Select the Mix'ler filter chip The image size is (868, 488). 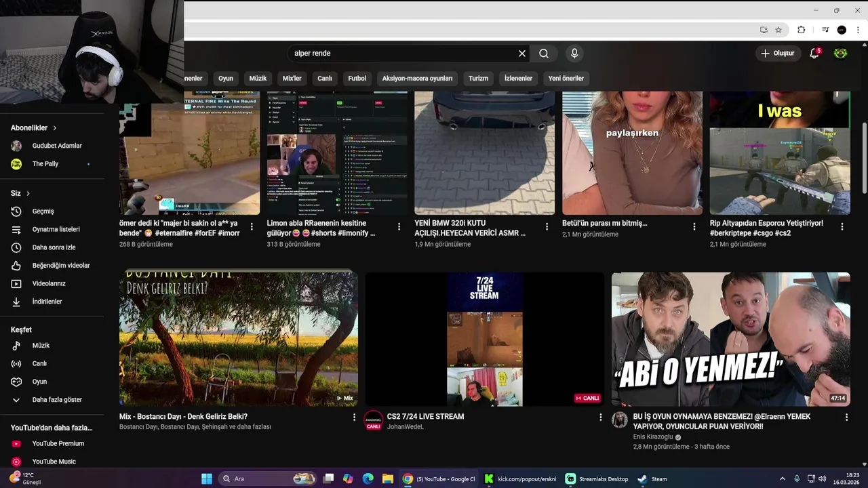(292, 78)
